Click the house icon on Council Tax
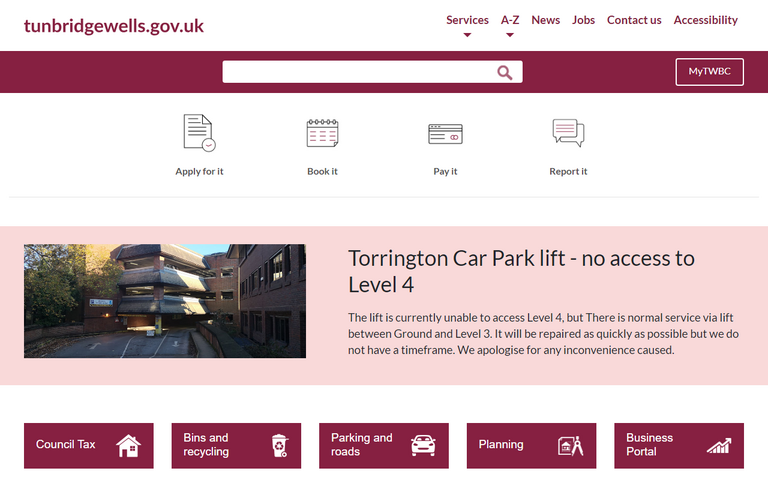The width and height of the screenshot is (768, 480). point(129,446)
